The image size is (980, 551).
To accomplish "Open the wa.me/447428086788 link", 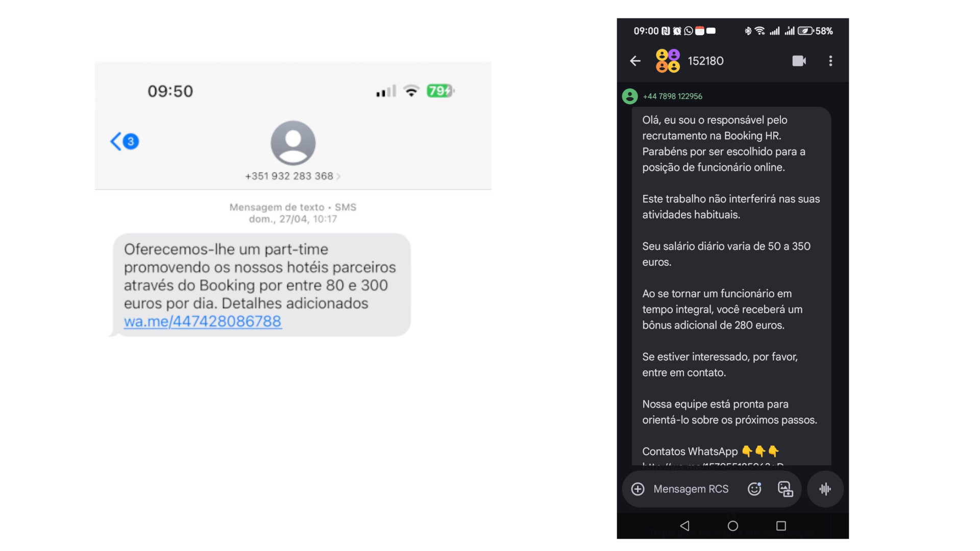I will coord(203,321).
